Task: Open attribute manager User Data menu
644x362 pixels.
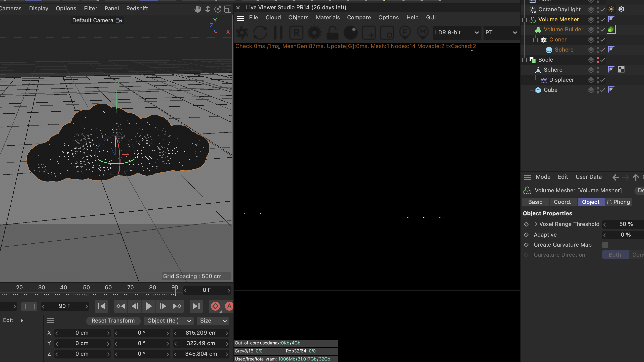Action: (589, 177)
